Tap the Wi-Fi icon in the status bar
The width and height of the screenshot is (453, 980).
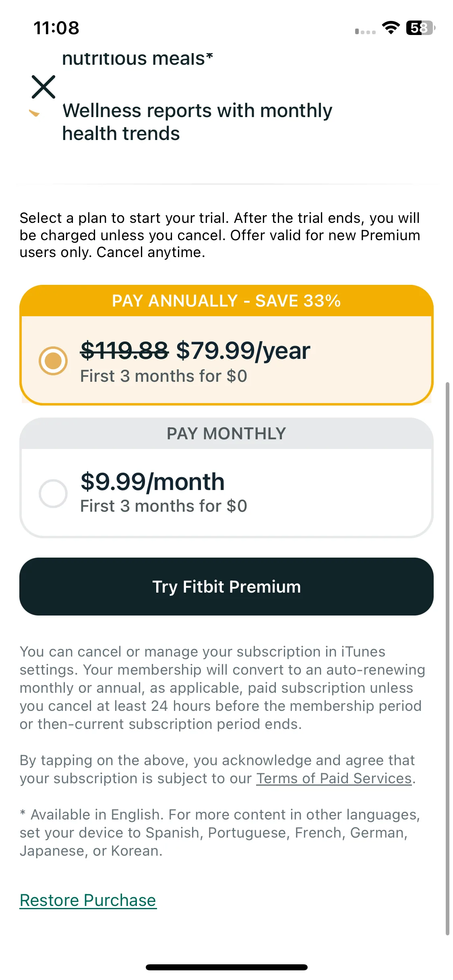click(x=391, y=28)
